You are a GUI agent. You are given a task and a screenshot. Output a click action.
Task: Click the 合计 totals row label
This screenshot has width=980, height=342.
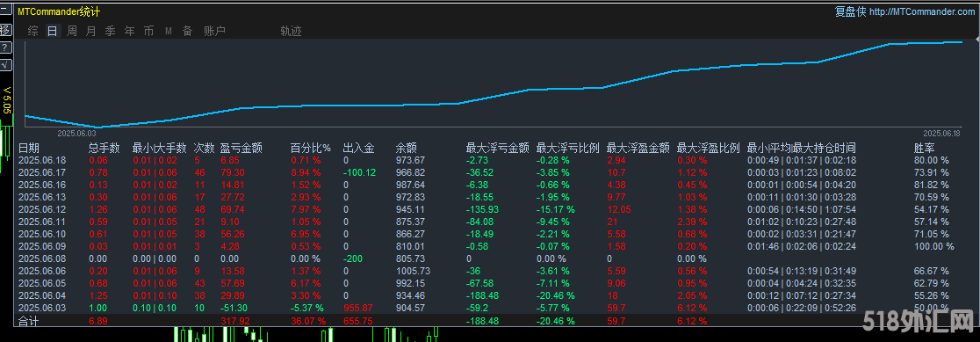pyautogui.click(x=29, y=321)
